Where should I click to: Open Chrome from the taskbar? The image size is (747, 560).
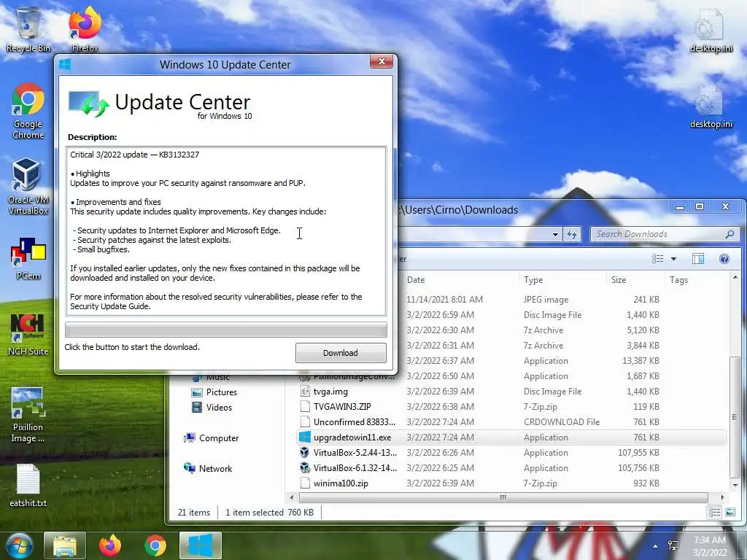(155, 545)
